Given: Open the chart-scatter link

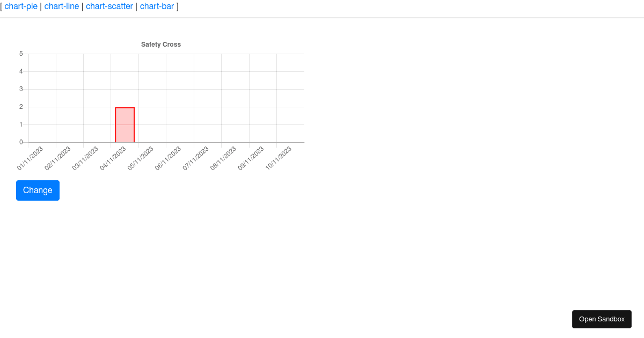Looking at the screenshot, I should 109,6.
